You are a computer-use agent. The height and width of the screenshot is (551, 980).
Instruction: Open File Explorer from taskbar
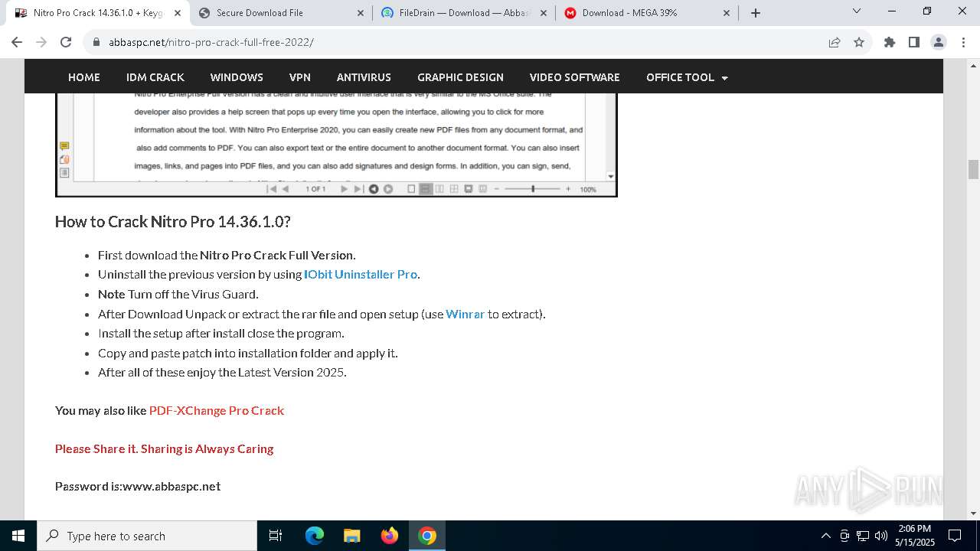[x=352, y=536]
